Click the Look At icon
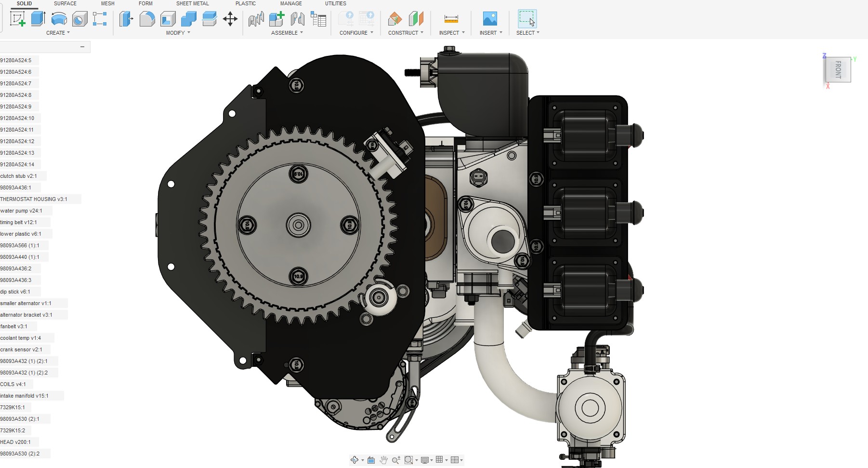 (371, 460)
